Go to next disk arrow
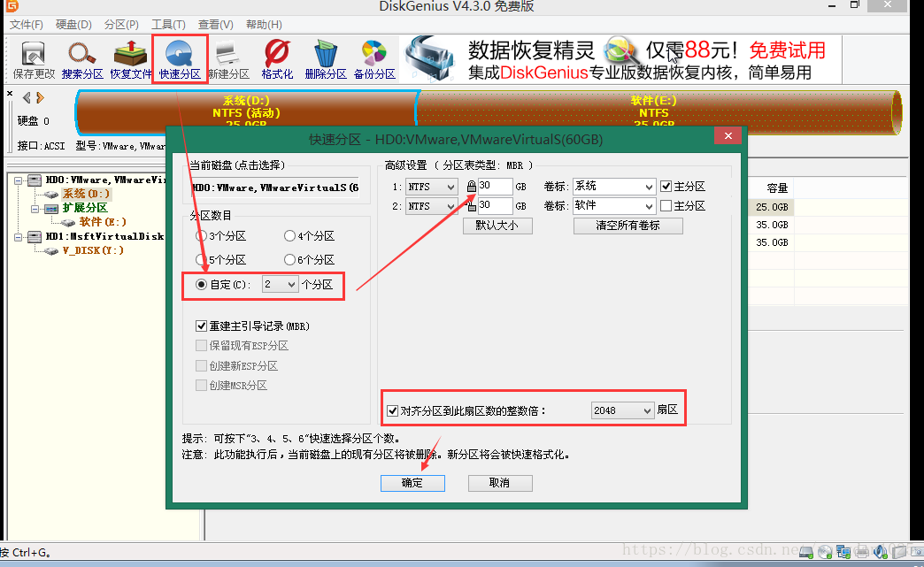 (x=40, y=97)
